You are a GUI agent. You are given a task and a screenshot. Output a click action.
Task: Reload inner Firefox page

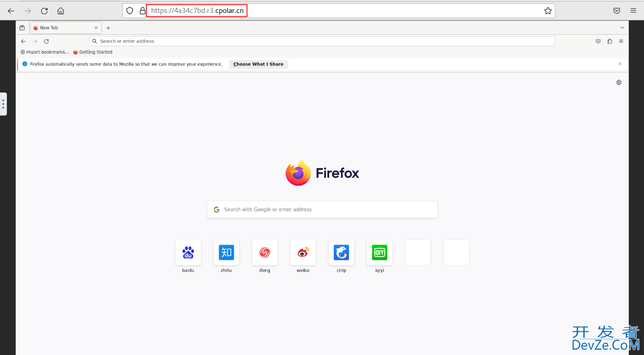(x=46, y=41)
